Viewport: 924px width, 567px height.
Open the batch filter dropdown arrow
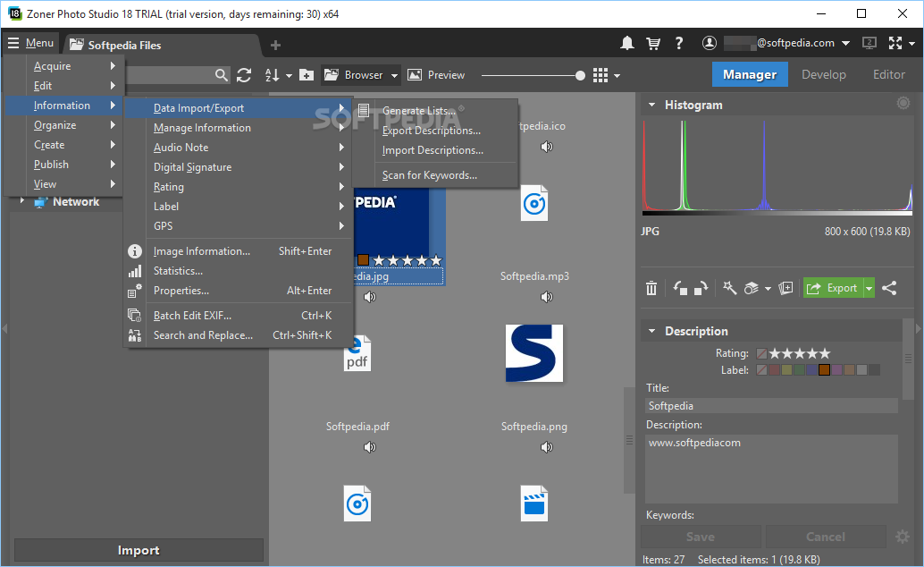[768, 289]
